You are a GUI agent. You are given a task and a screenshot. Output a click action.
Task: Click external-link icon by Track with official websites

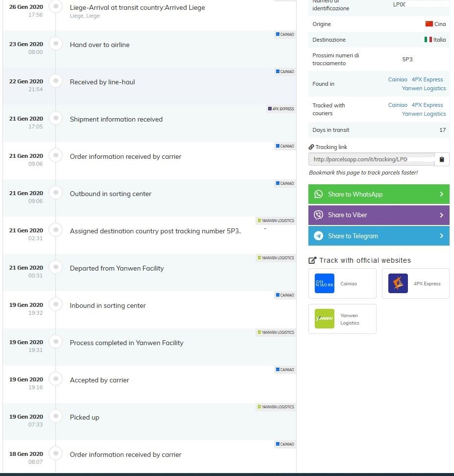point(312,260)
